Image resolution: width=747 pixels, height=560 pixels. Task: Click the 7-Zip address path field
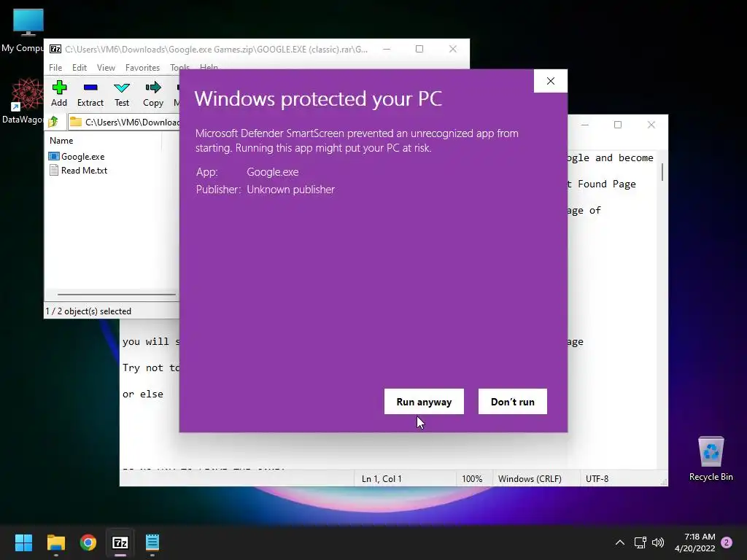pos(124,122)
